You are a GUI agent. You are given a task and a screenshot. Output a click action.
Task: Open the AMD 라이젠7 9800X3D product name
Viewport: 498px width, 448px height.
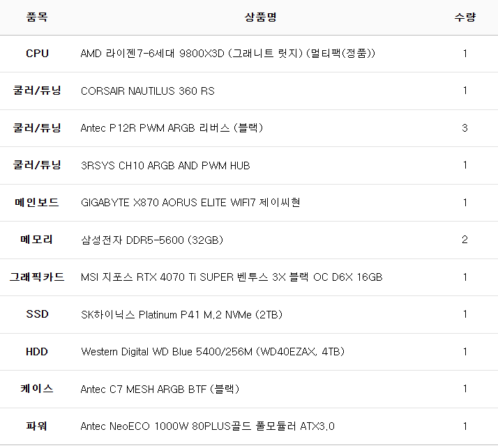(x=228, y=54)
